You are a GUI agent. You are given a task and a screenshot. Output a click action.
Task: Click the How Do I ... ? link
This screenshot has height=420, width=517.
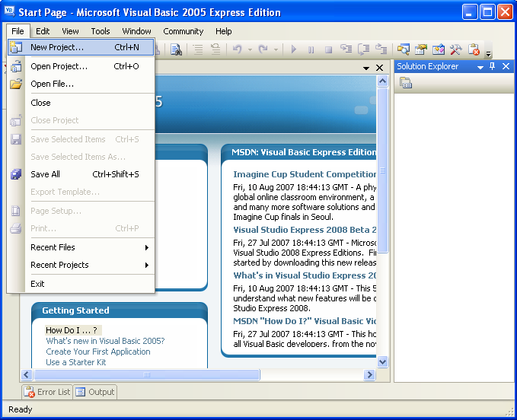72,330
